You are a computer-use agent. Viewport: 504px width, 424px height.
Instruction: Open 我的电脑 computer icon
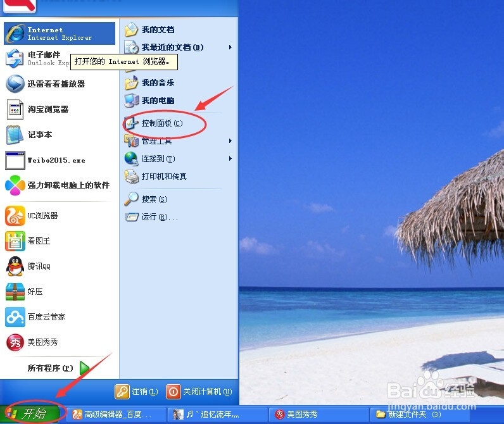coord(131,101)
